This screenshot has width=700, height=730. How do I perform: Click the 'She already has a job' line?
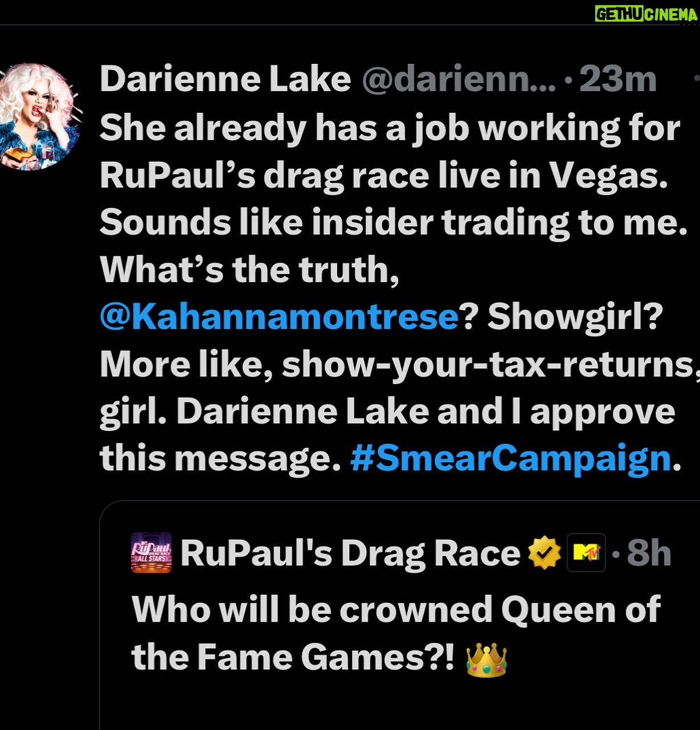(390, 128)
